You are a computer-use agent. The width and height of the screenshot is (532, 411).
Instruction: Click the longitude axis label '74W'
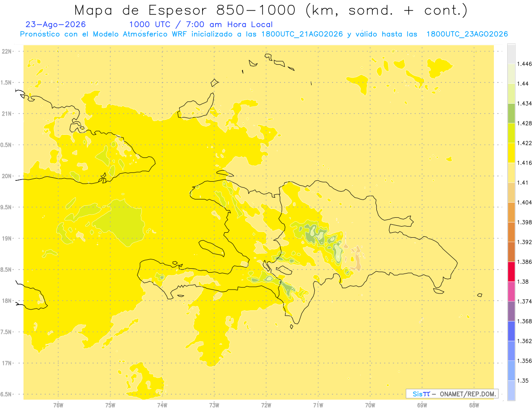[x=162, y=405]
